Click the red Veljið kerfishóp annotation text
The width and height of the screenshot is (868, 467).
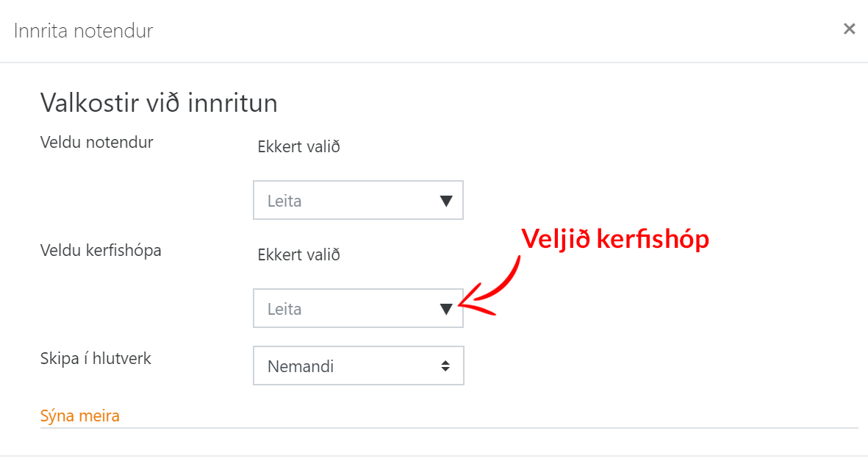(614, 239)
